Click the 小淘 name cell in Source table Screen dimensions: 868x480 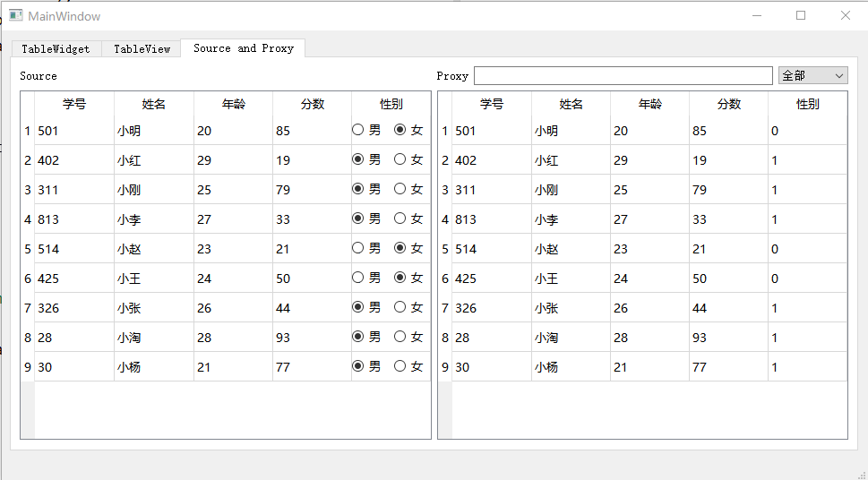click(x=152, y=338)
